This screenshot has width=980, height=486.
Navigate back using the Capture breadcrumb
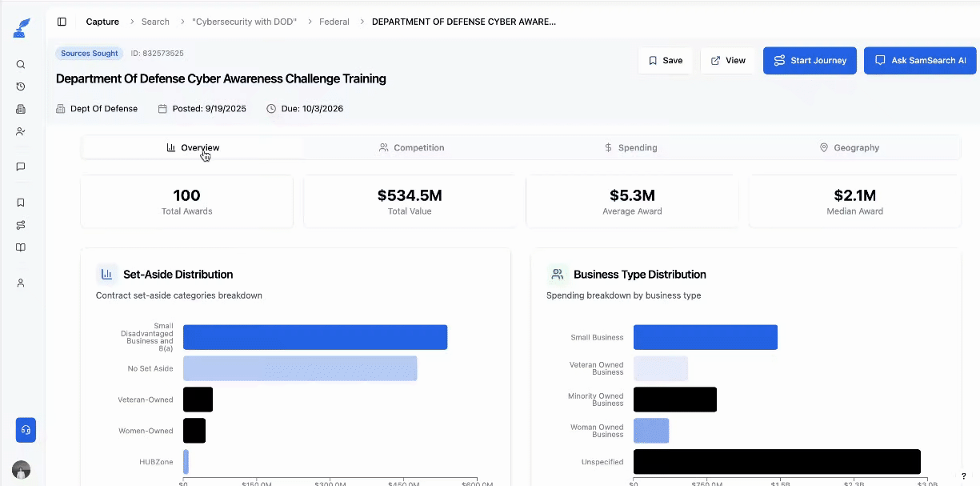[x=102, y=22]
